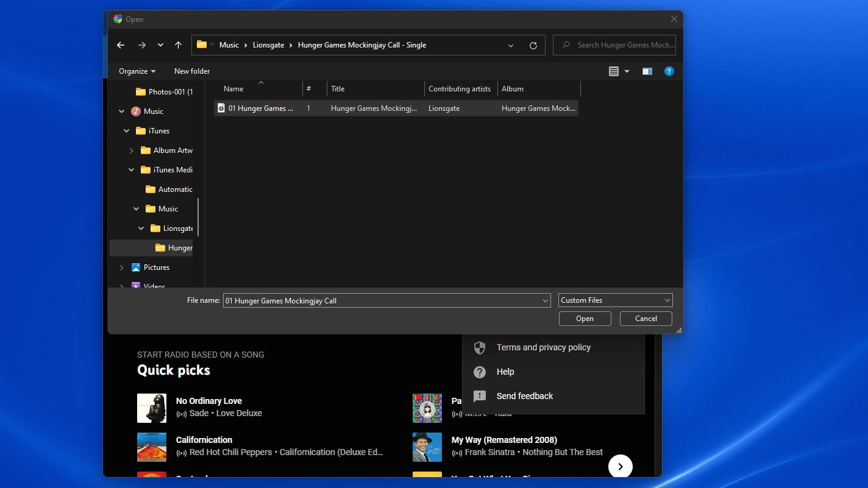This screenshot has height=488, width=868.
Task: Go up one folder level
Action: (x=178, y=45)
